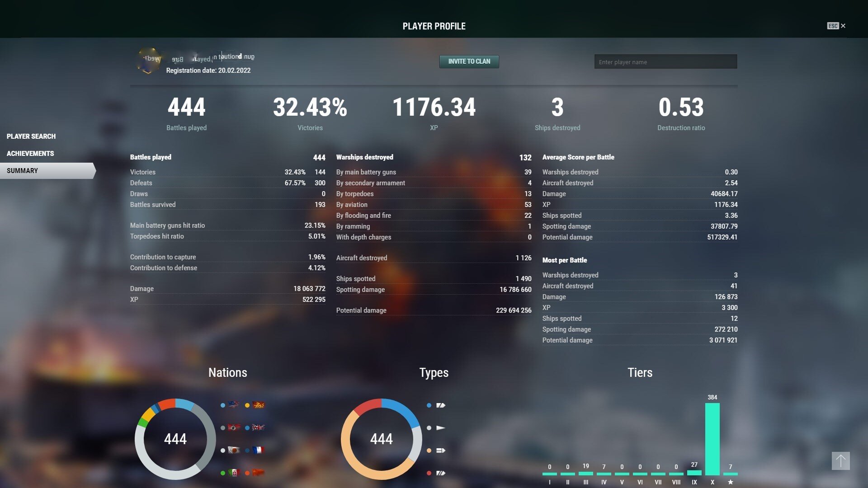Click the USA flag in Nations legend
The image size is (868, 488).
[x=233, y=405]
